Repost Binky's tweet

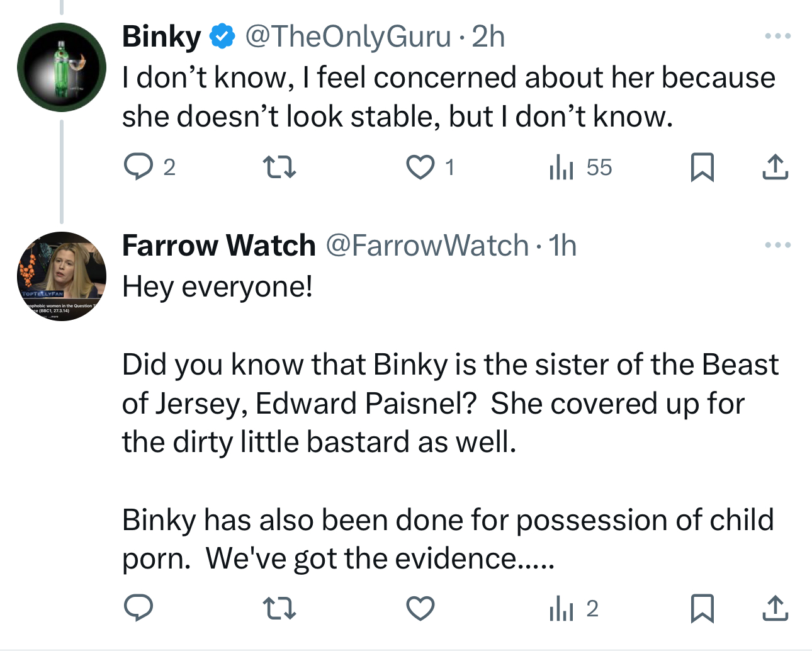tap(279, 167)
